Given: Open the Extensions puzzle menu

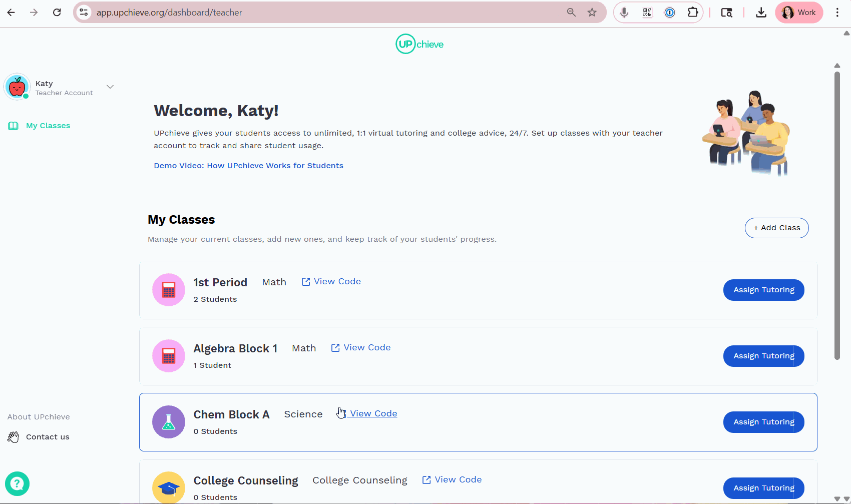Looking at the screenshot, I should click(x=693, y=13).
